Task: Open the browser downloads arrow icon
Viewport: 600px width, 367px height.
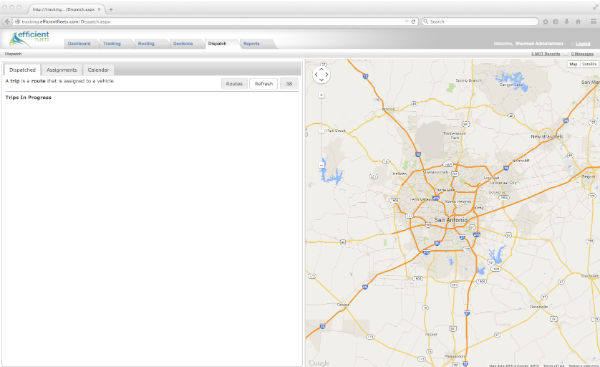Action: (567, 22)
